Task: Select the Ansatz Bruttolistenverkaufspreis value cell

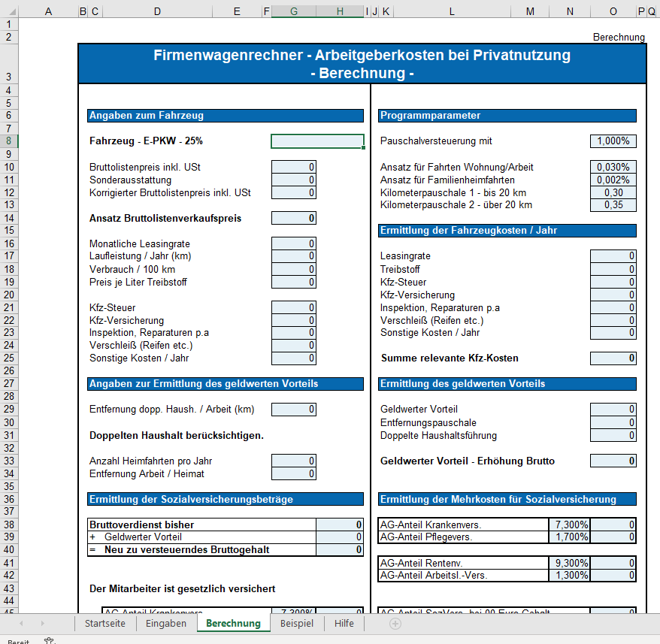Action: click(x=294, y=218)
